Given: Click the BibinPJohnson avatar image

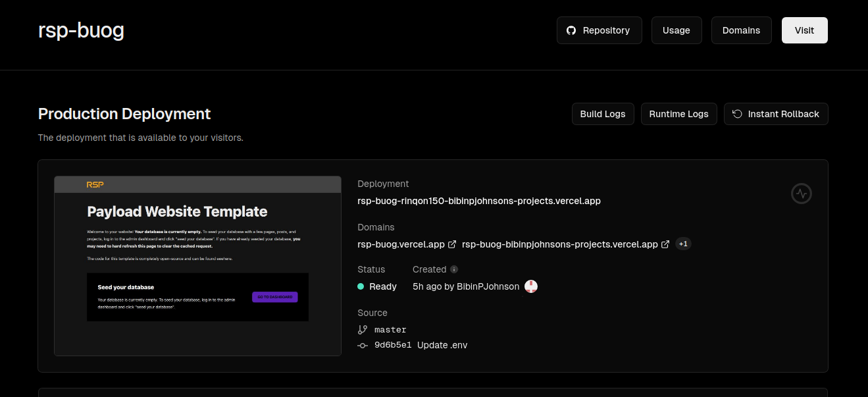Looking at the screenshot, I should coord(530,286).
